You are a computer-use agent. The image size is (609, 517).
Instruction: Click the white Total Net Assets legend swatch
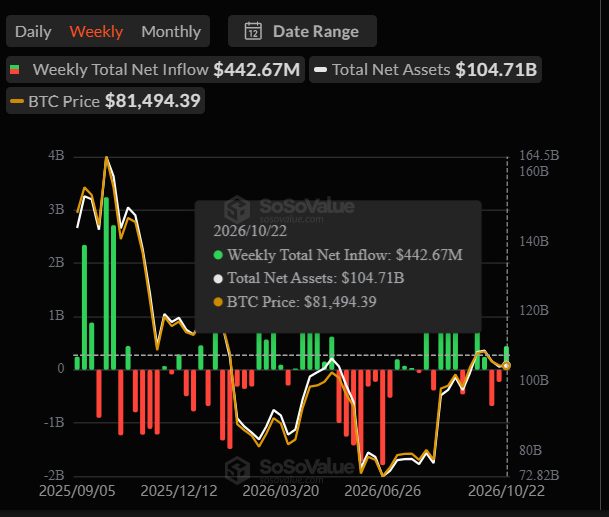click(320, 70)
